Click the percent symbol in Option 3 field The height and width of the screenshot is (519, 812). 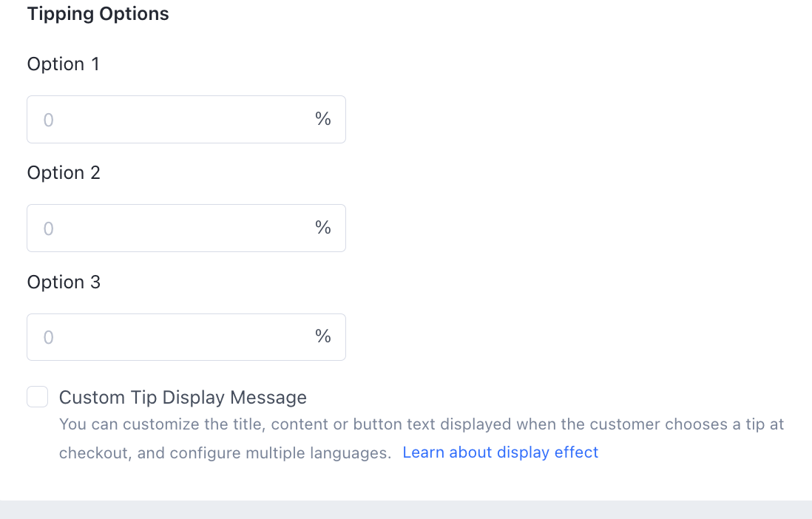tap(323, 337)
